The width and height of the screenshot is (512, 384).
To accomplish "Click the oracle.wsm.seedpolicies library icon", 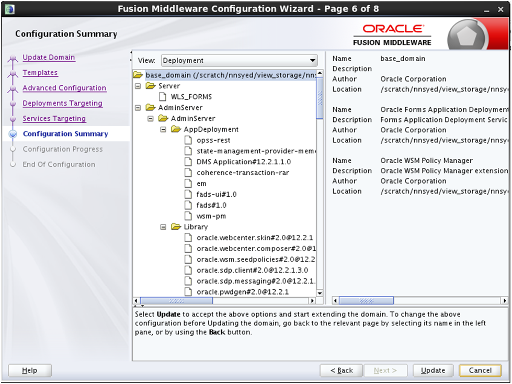I will click(x=188, y=259).
